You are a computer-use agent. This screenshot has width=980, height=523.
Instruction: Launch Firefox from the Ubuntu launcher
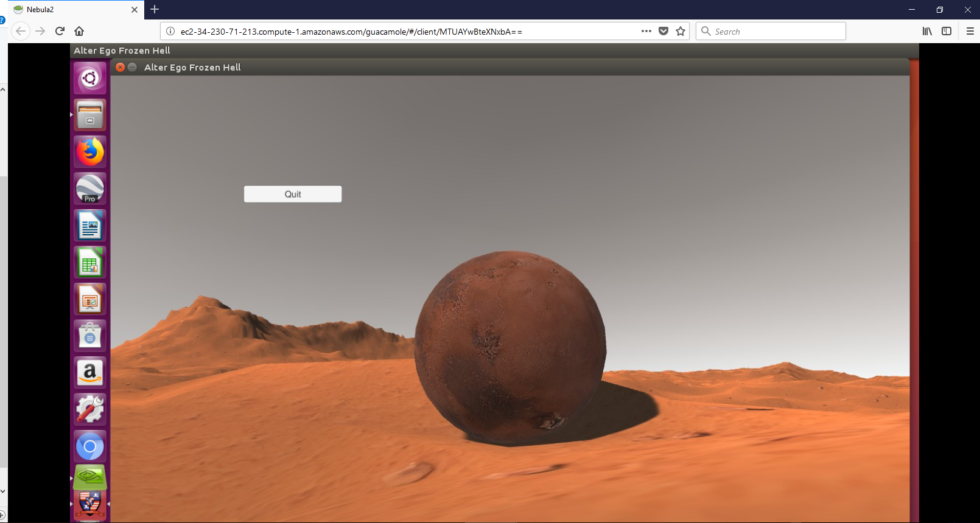tap(90, 152)
